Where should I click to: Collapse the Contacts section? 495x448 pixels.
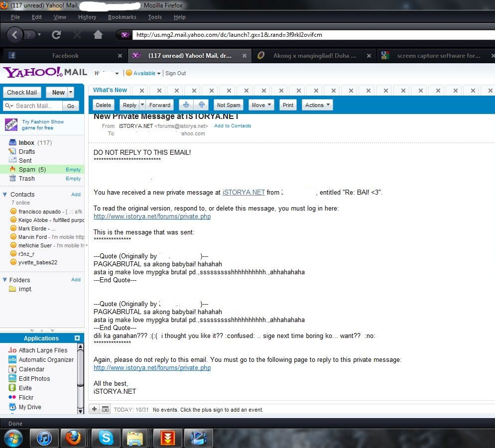coord(5,195)
